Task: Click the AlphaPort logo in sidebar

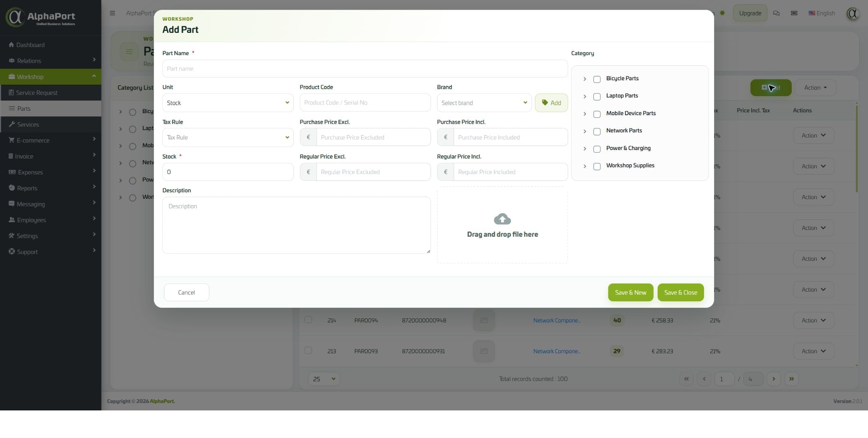Action: pos(41,17)
